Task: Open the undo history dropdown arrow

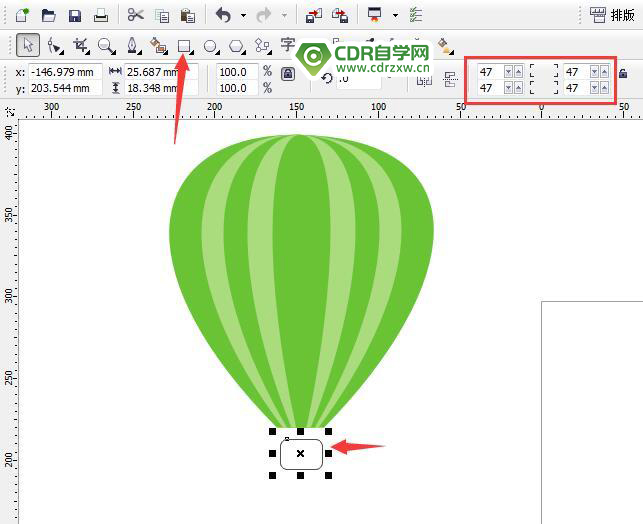Action: (x=243, y=16)
